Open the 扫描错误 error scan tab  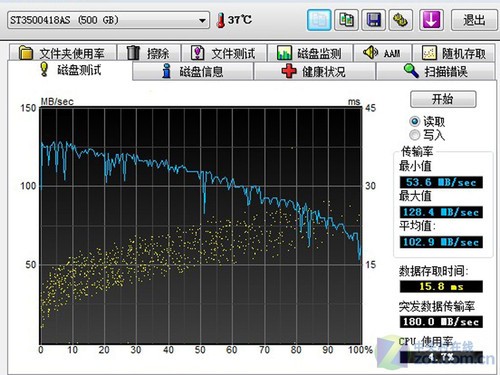click(436, 71)
